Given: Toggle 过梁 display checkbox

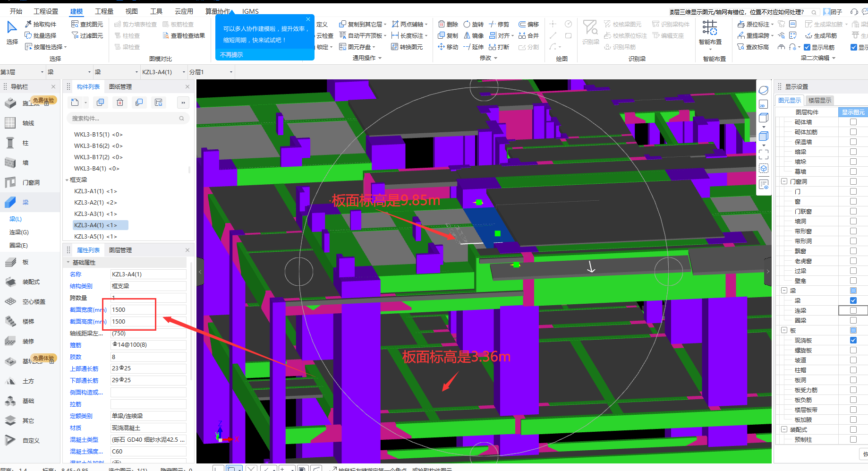Looking at the screenshot, I should point(853,271).
